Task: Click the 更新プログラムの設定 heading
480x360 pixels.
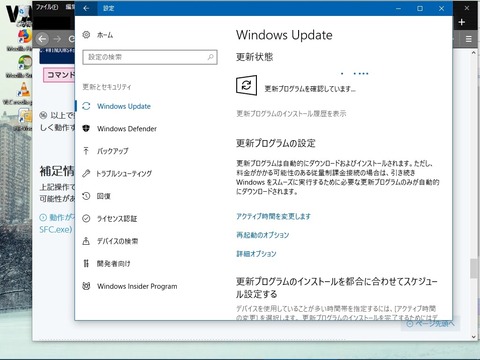Action: [x=276, y=143]
